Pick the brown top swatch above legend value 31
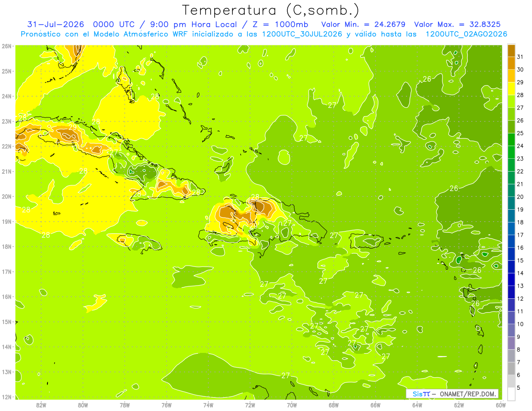This screenshot has height=411, width=532. coord(511,51)
